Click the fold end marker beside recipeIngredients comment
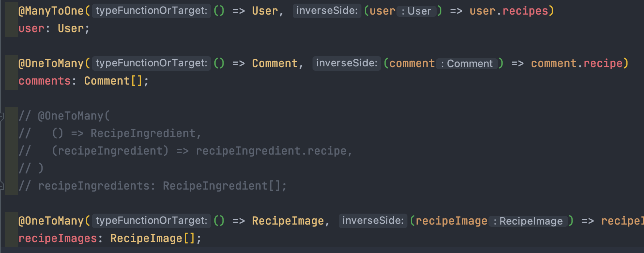Screen dimensions: 644x253 tap(1, 186)
